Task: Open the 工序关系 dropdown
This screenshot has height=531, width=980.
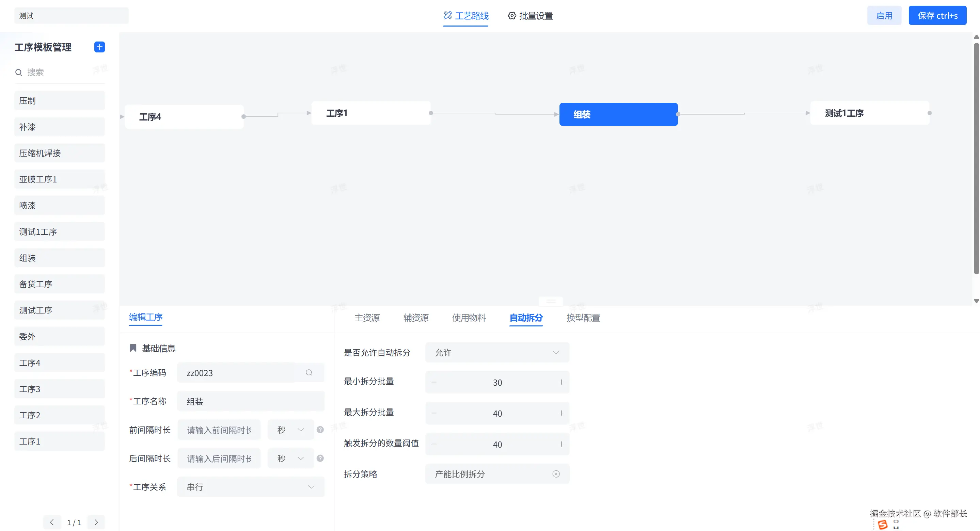Action: pyautogui.click(x=250, y=486)
